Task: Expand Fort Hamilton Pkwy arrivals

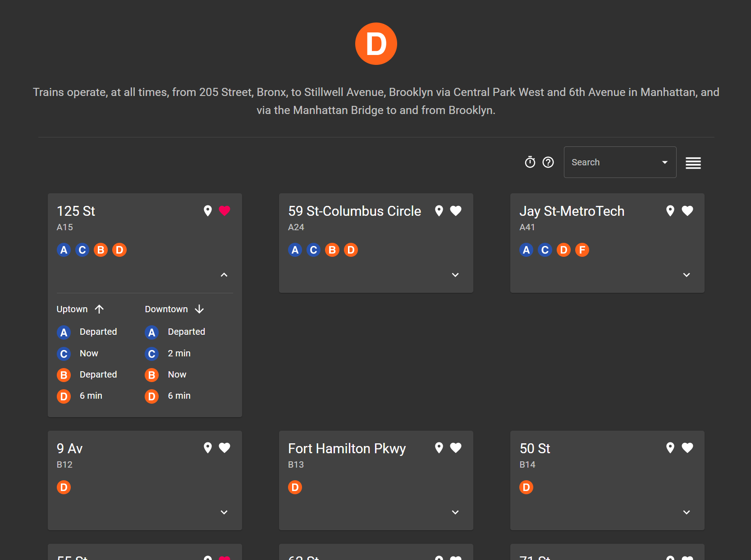Action: [x=455, y=512]
